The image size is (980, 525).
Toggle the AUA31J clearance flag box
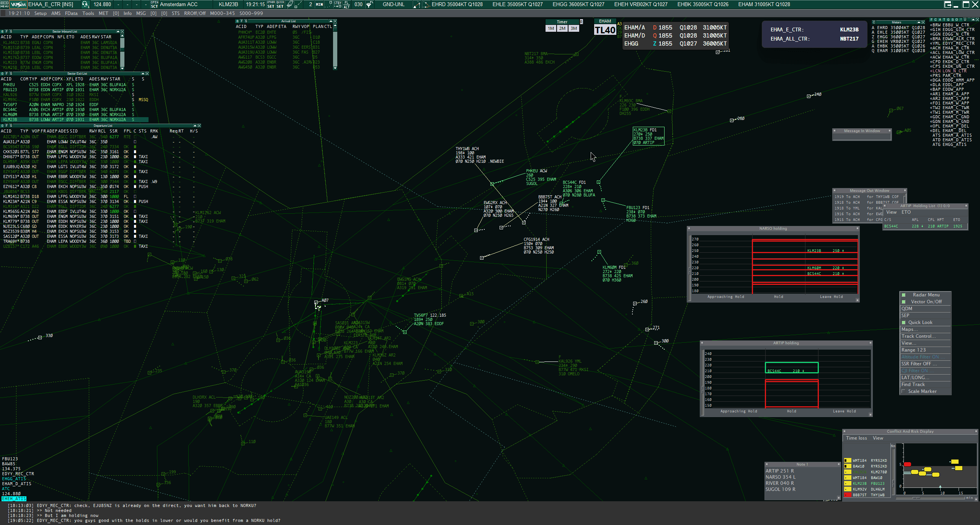(x=135, y=142)
